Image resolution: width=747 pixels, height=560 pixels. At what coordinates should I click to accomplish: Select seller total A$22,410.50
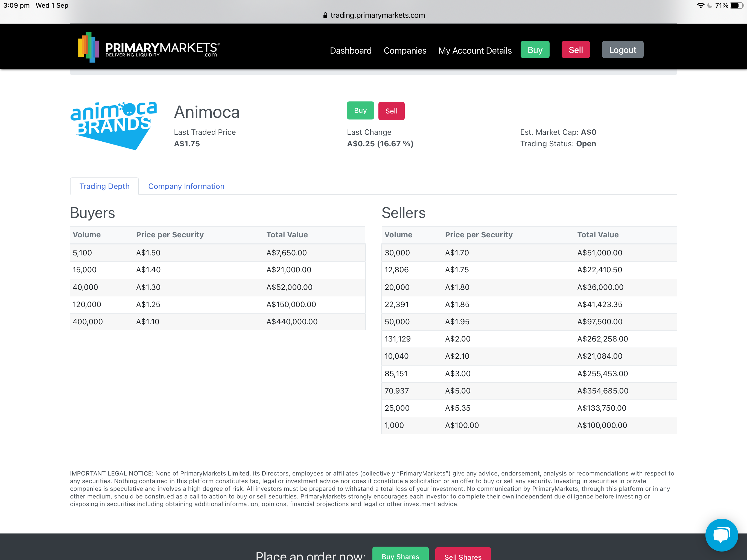[599, 270]
